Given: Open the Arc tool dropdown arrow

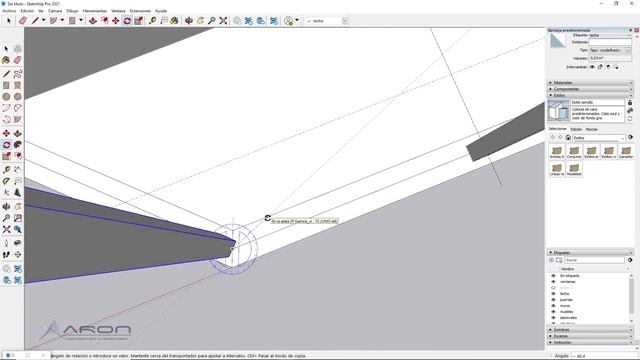Looking at the screenshot, I should point(62,20).
